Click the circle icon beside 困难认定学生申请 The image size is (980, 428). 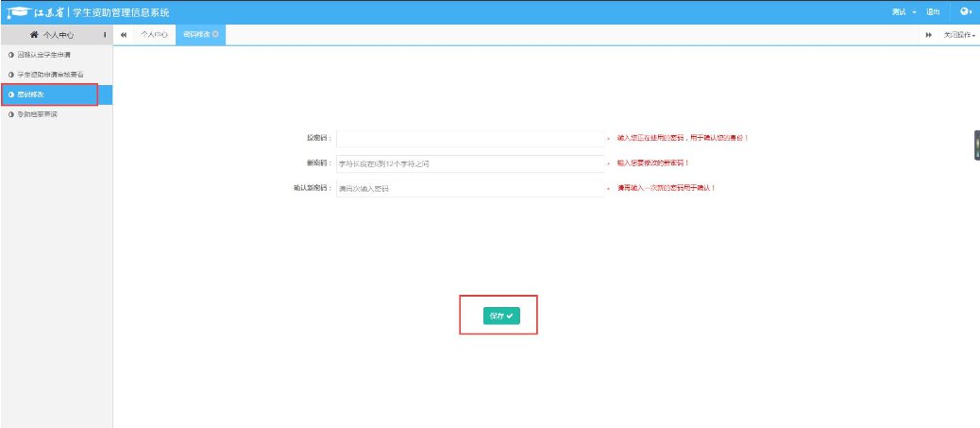pos(10,55)
